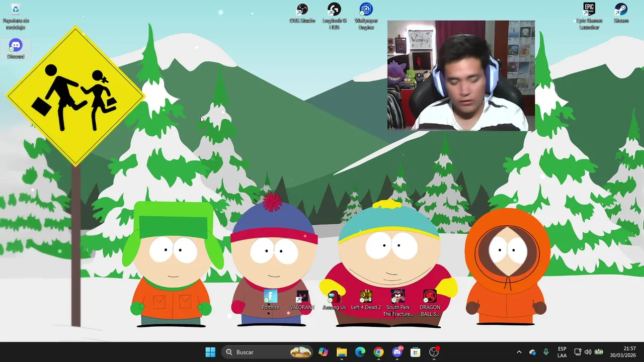Open OBS Studio from the desktop
Screen dimensions: 644x362
[302, 13]
